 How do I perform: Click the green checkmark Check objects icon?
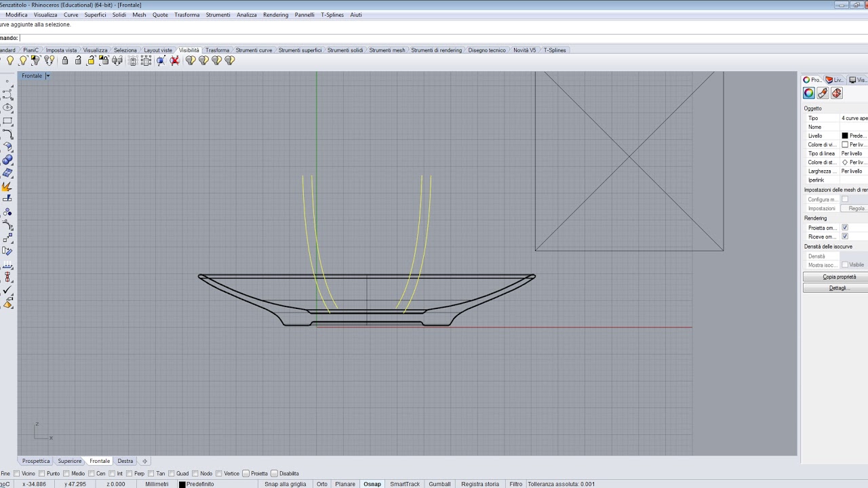[7, 290]
